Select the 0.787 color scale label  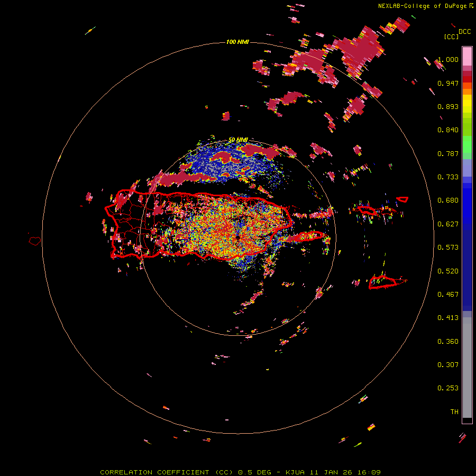pyautogui.click(x=448, y=153)
